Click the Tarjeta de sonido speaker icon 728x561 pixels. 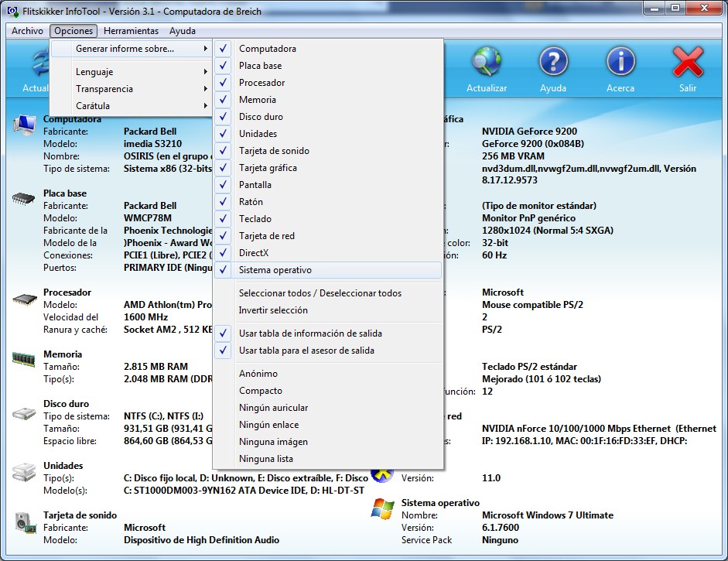25,522
